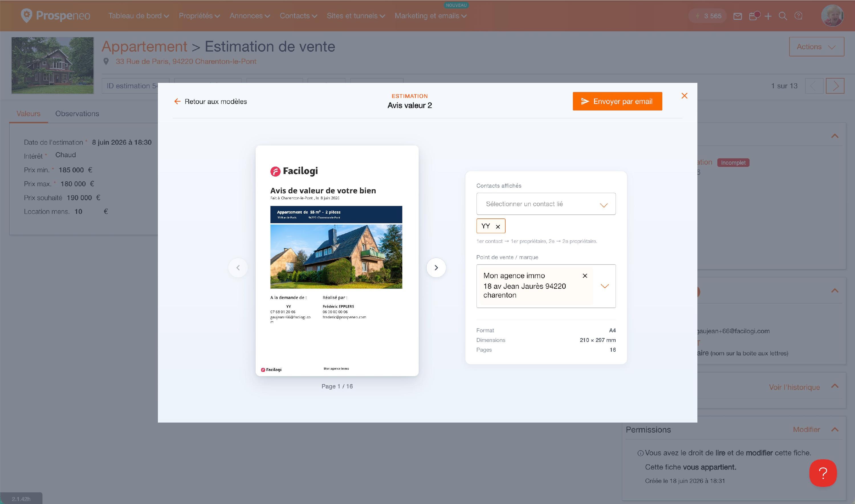The width and height of the screenshot is (855, 504).
Task: Click the document preview page thumbnail
Action: pos(337,261)
